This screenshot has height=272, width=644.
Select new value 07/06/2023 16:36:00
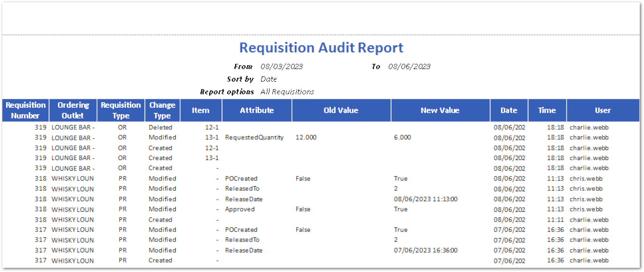point(426,251)
